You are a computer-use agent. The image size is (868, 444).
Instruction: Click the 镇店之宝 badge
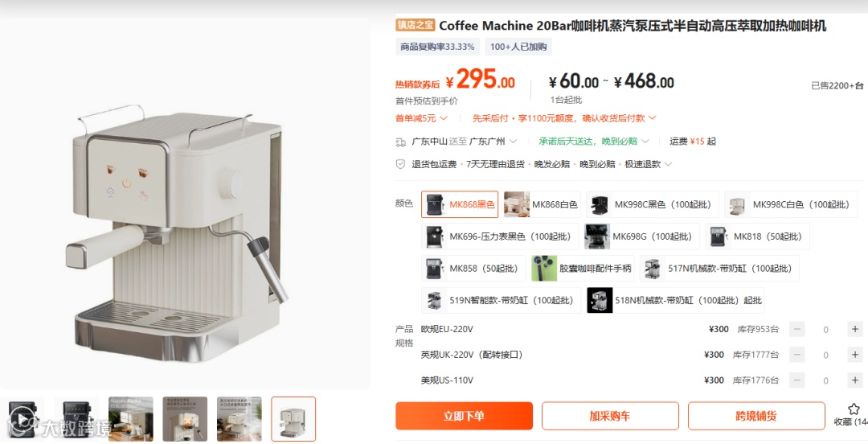(x=416, y=25)
